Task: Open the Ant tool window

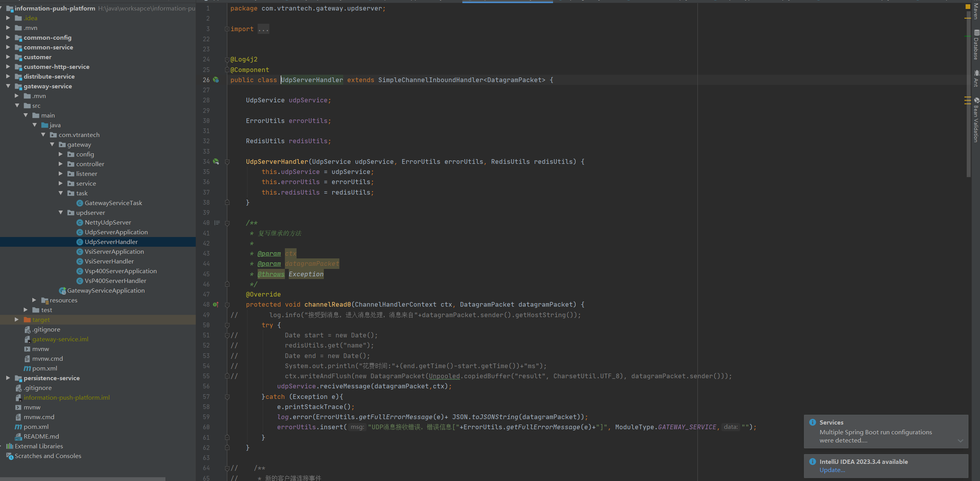Action: (x=976, y=79)
